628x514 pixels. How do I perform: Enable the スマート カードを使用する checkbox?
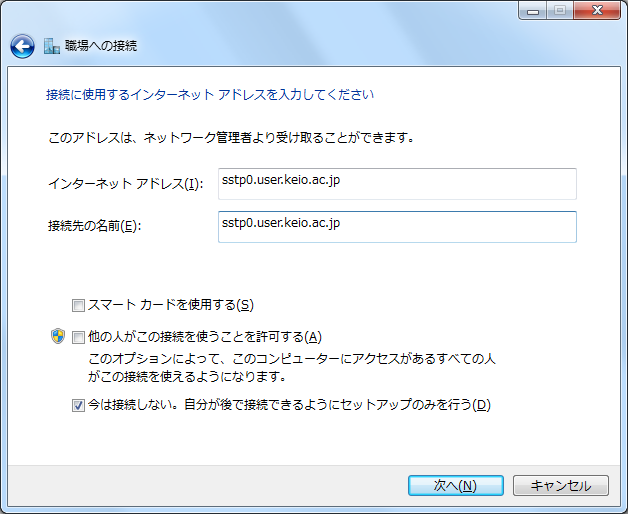tap(78, 304)
